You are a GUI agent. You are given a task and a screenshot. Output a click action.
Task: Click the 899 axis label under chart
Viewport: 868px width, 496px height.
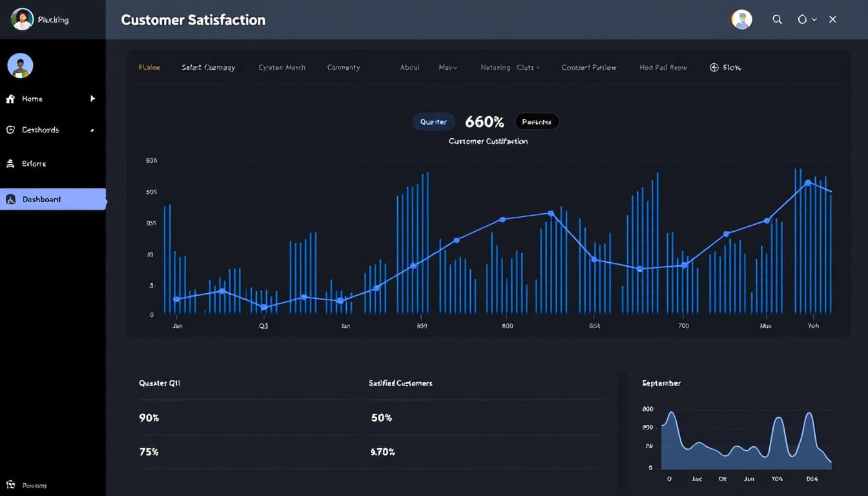click(422, 326)
